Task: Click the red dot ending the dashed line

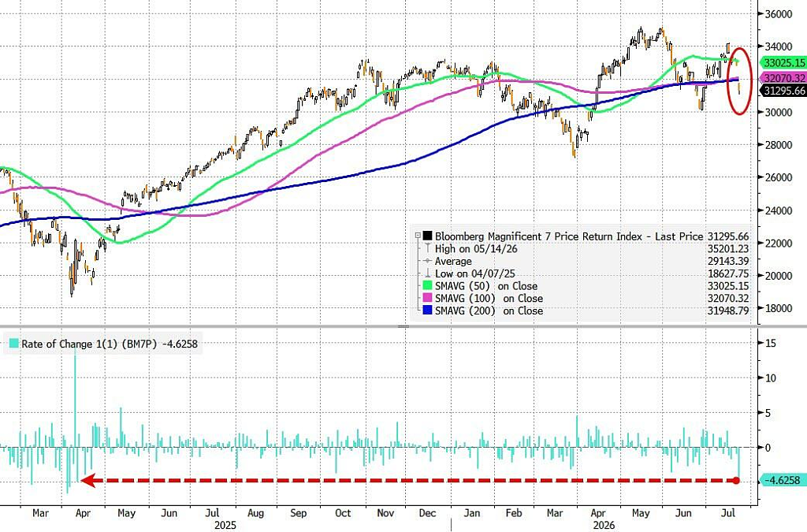Action: [x=736, y=481]
